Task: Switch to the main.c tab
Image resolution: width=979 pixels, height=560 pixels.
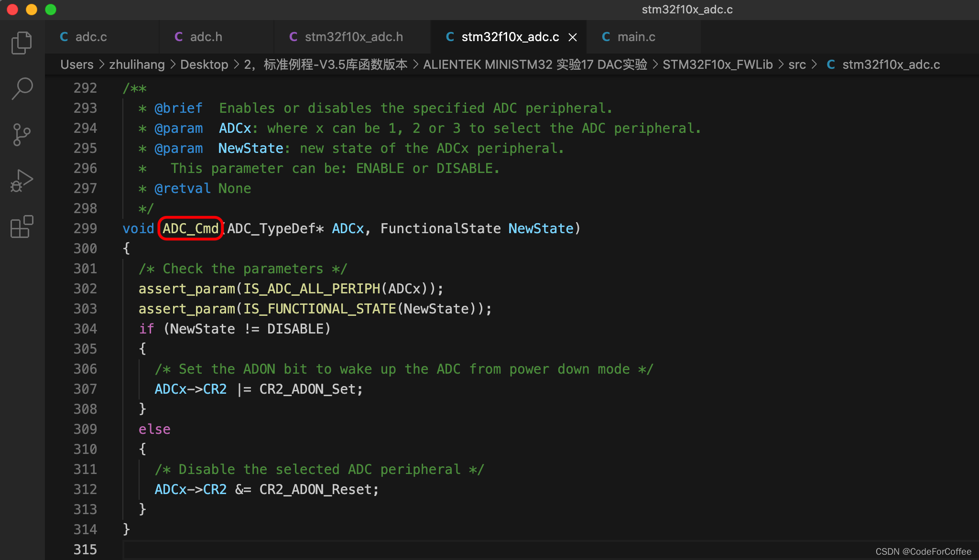Action: click(637, 37)
